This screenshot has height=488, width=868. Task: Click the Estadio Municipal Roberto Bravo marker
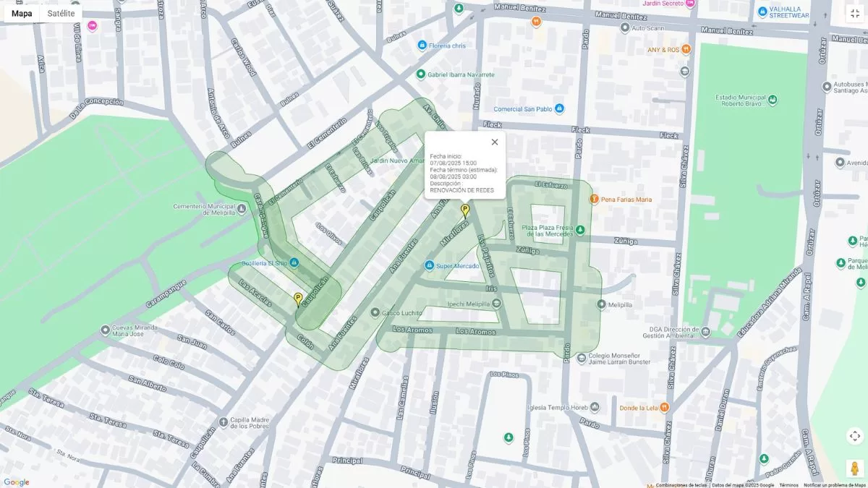(773, 99)
